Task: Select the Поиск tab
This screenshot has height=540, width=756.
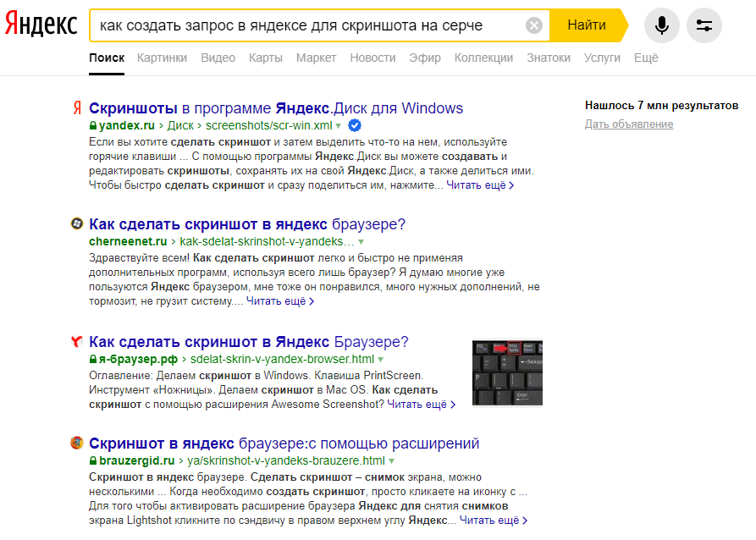Action: [107, 58]
